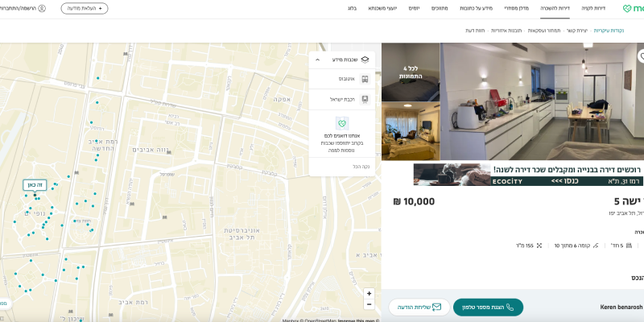Click the phone icon in the teal button

510,308
